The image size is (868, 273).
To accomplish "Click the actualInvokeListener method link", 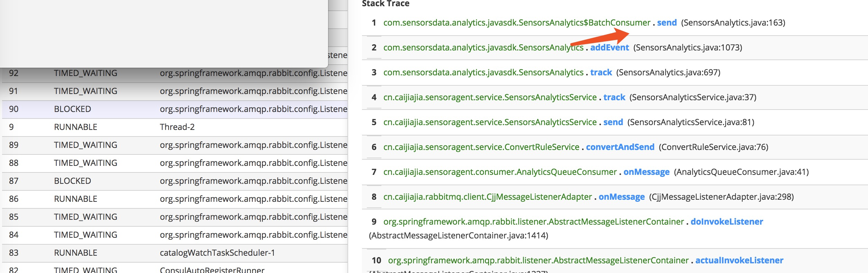I will pos(739,261).
